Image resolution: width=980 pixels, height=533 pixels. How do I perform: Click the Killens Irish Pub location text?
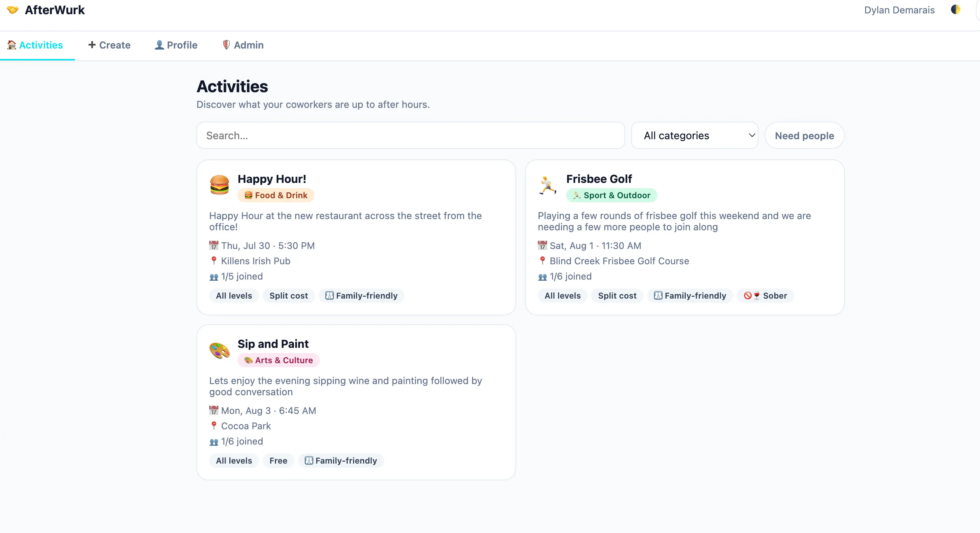click(x=256, y=261)
